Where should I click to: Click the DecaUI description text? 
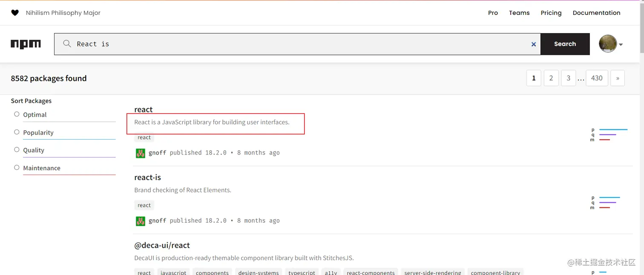click(x=244, y=258)
